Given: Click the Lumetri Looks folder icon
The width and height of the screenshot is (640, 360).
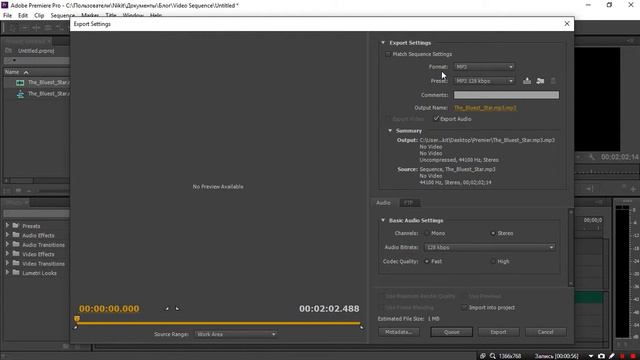Looking at the screenshot, I should 16,272.
